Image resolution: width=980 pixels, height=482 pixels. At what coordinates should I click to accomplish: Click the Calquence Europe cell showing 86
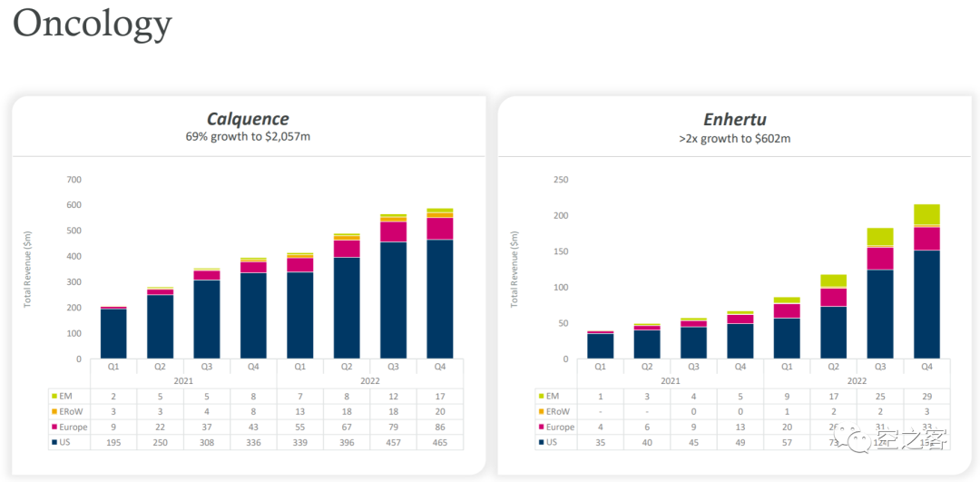[x=440, y=428]
